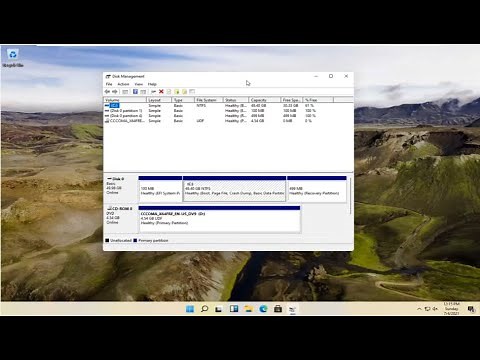Select the 100 MB EFI System partition block

[160, 189]
